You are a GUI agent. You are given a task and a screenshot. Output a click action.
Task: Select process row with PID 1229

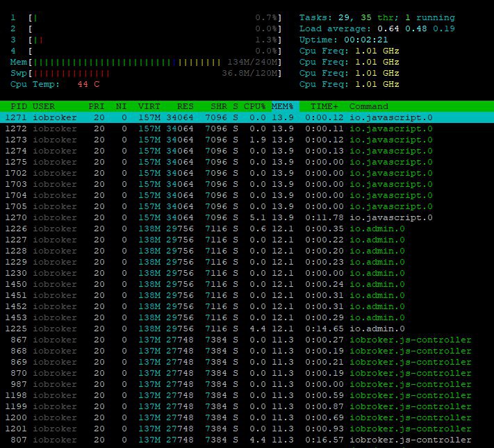tap(247, 262)
